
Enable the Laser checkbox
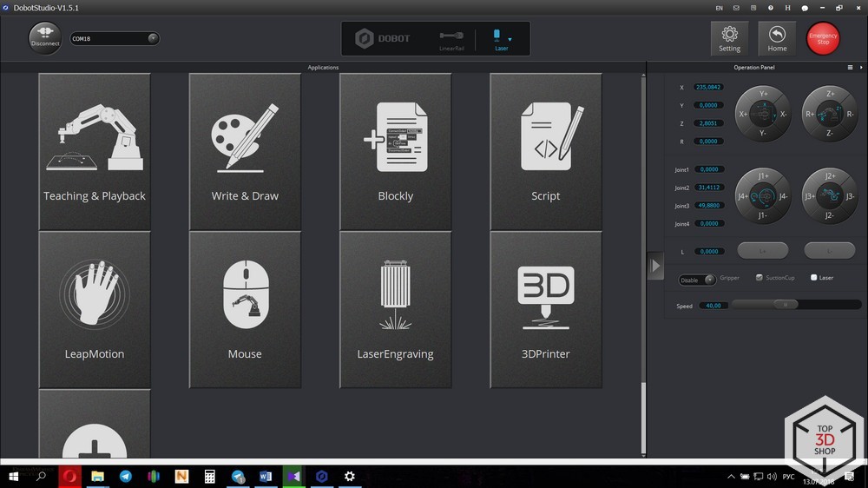coord(814,278)
